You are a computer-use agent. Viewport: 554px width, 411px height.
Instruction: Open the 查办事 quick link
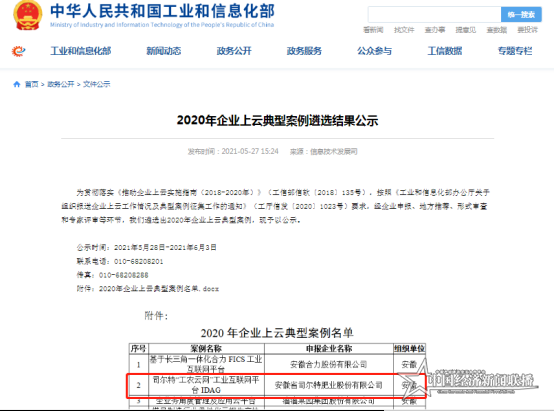coord(435,30)
